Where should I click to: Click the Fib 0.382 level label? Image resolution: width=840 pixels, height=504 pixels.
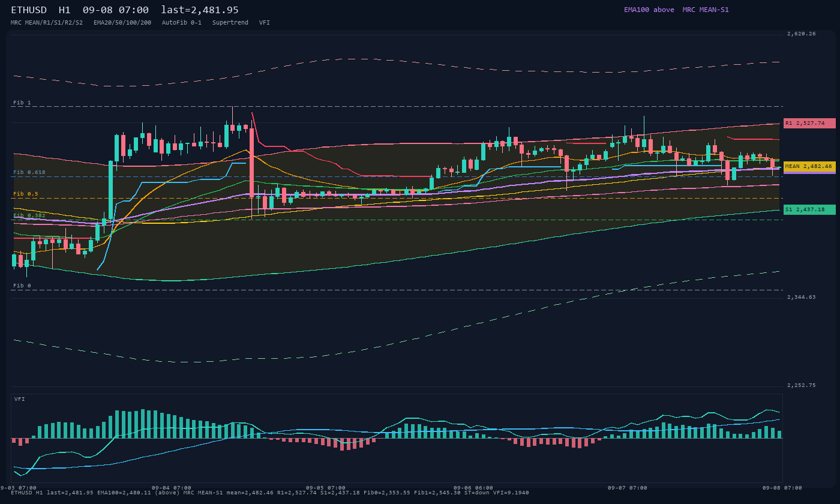29,215
